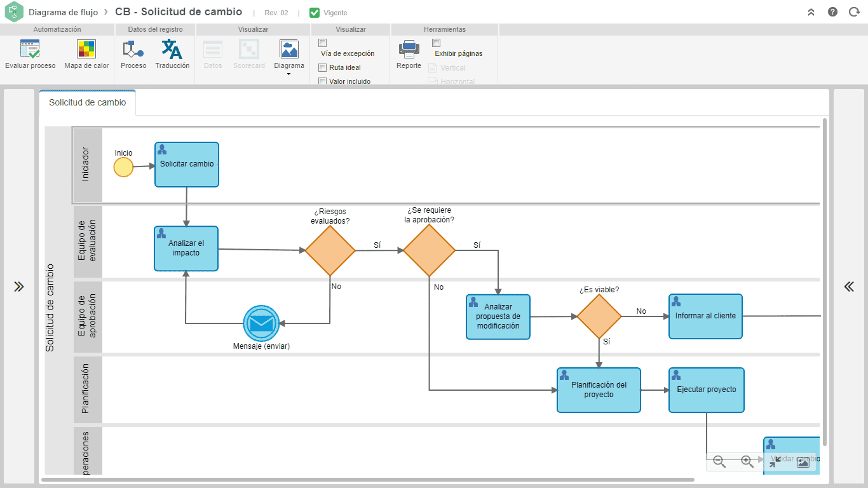
Task: Select the ¿Riesgos evaluados? gateway diamond
Action: (x=330, y=250)
